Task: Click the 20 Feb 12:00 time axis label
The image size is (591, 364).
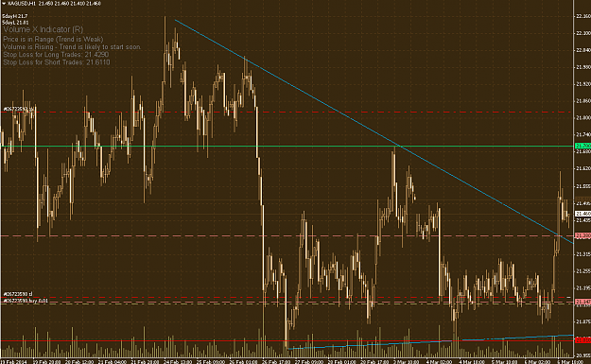Action: click(x=79, y=362)
